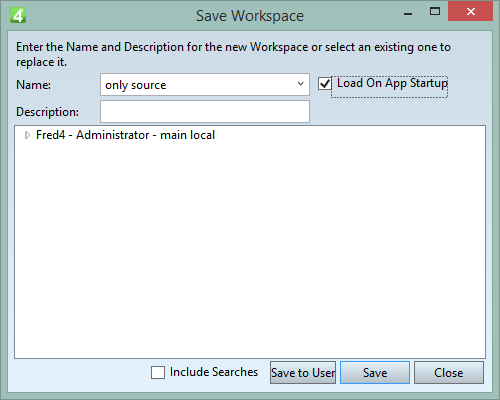Minimize the Save Workspace window
The height and width of the screenshot is (400, 500).
[408, 13]
